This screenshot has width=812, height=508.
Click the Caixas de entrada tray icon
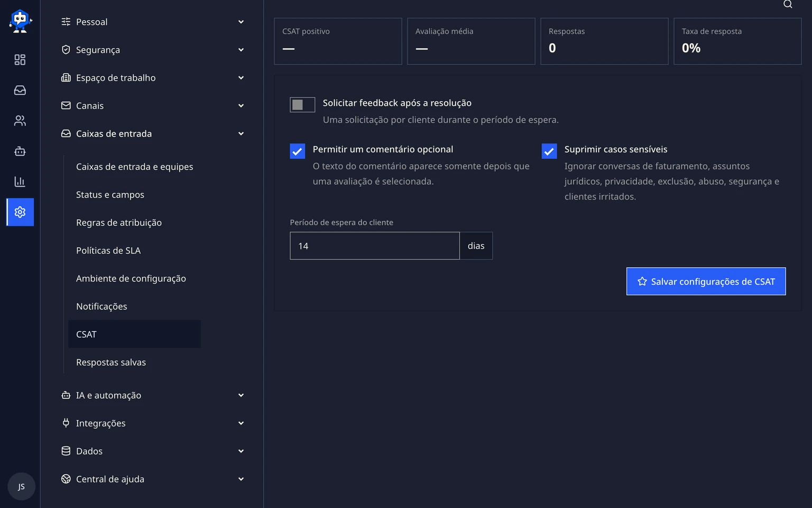66,134
